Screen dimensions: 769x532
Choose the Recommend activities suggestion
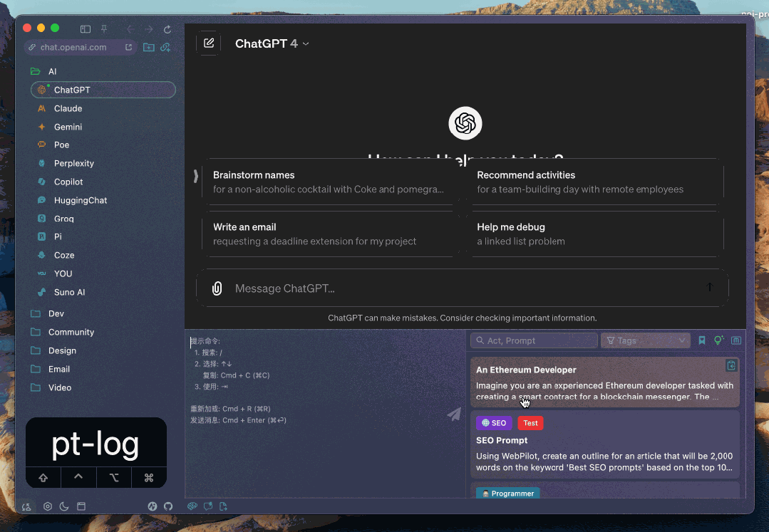595,182
